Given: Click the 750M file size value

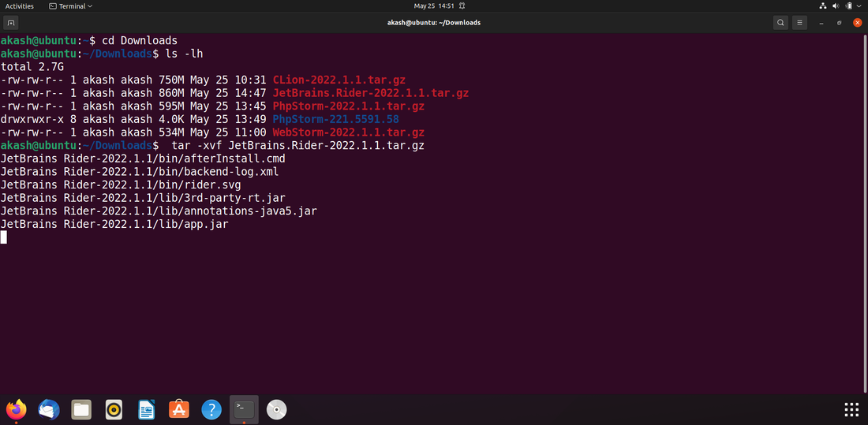Looking at the screenshot, I should (x=171, y=80).
